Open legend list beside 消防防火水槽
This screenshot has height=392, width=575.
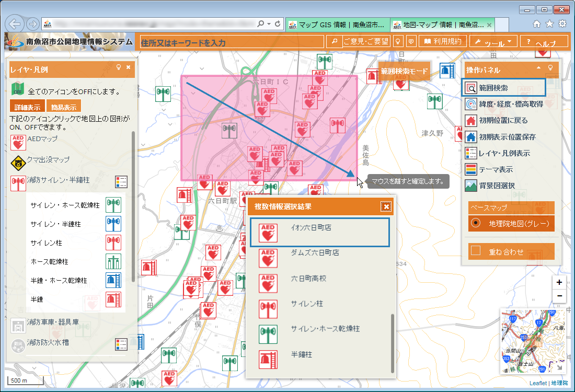click(121, 344)
